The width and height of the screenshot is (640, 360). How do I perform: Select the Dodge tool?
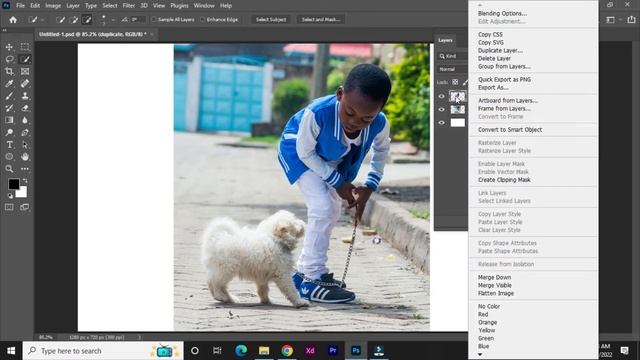coord(9,132)
